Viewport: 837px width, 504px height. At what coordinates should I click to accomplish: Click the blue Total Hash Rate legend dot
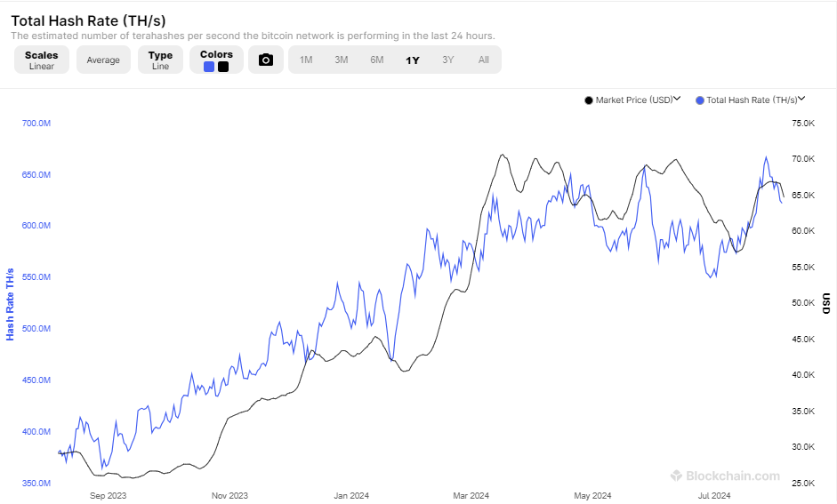700,100
